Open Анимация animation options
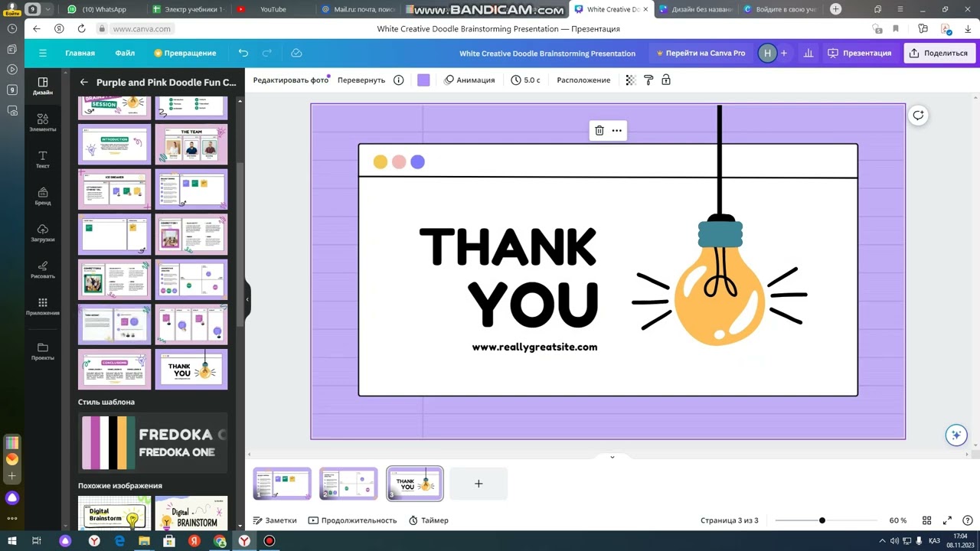 click(x=469, y=80)
